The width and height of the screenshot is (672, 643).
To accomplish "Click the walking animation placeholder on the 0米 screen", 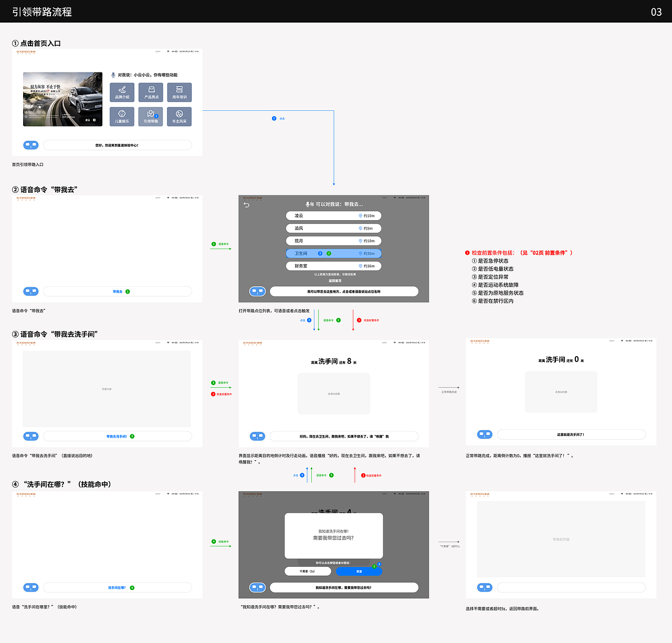I will tap(561, 392).
